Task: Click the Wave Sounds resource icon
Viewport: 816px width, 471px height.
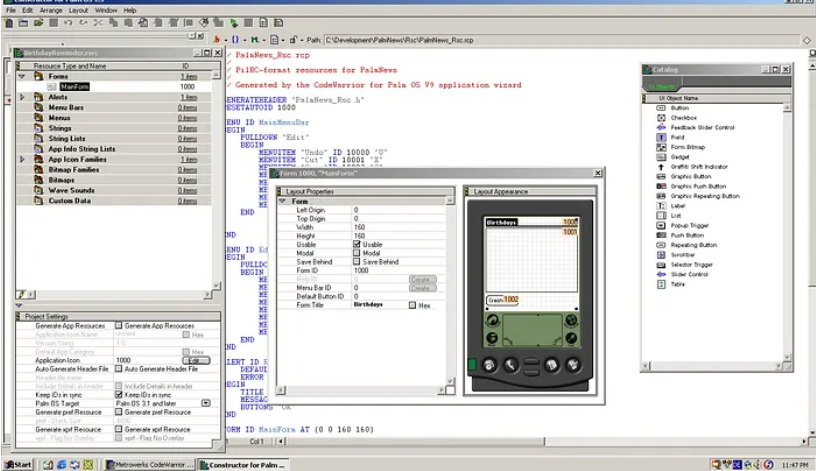Action: click(40, 190)
